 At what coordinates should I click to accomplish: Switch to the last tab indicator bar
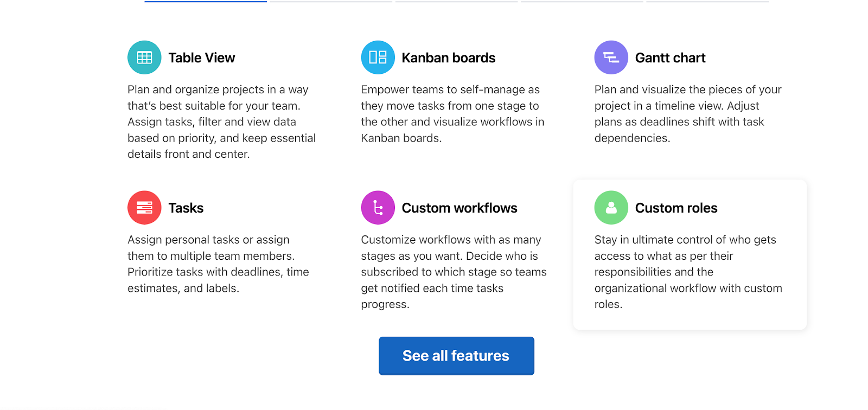707,2
